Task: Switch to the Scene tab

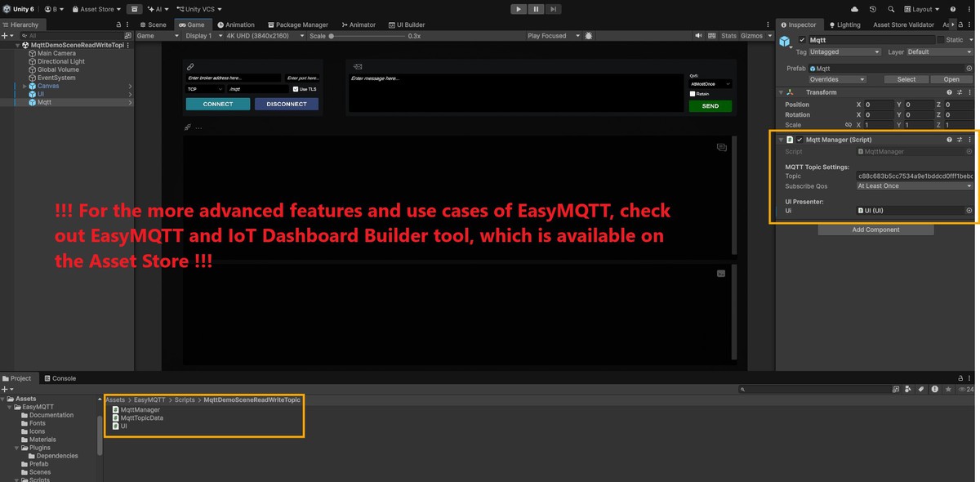Action: click(153, 25)
